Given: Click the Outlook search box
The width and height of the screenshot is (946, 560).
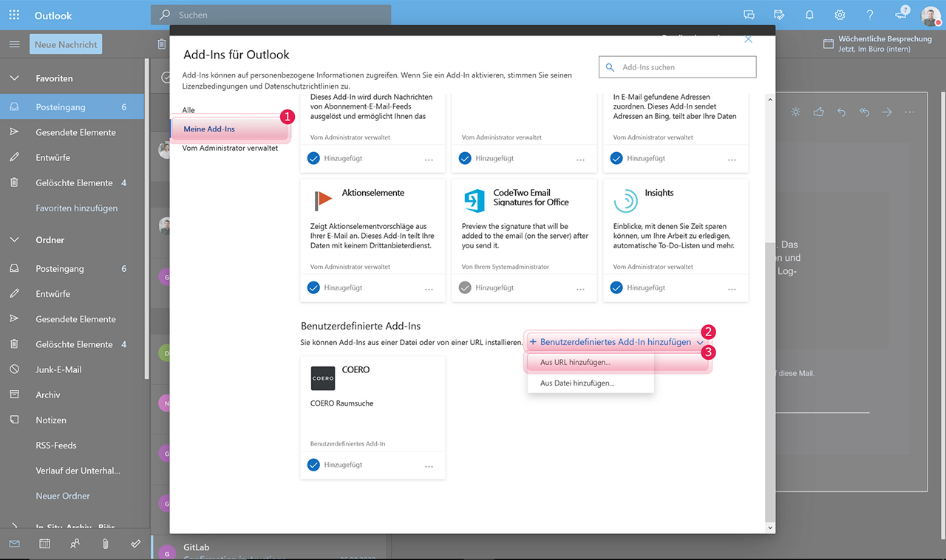Looking at the screenshot, I should tap(270, 15).
